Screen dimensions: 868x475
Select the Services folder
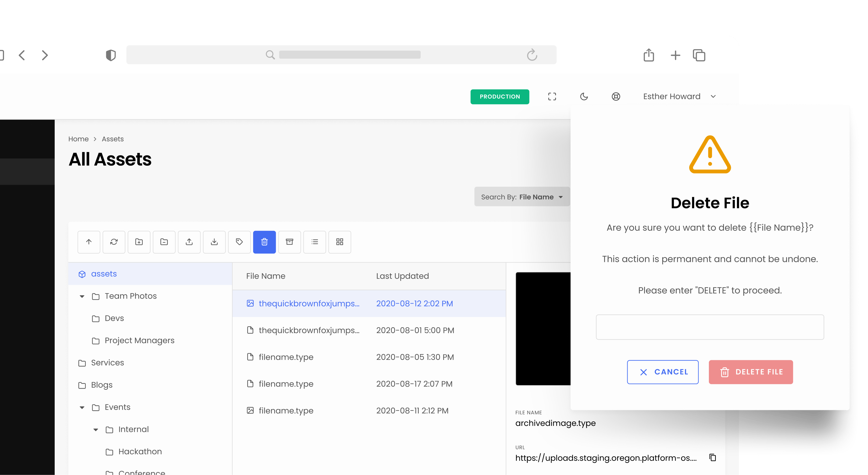[107, 363]
